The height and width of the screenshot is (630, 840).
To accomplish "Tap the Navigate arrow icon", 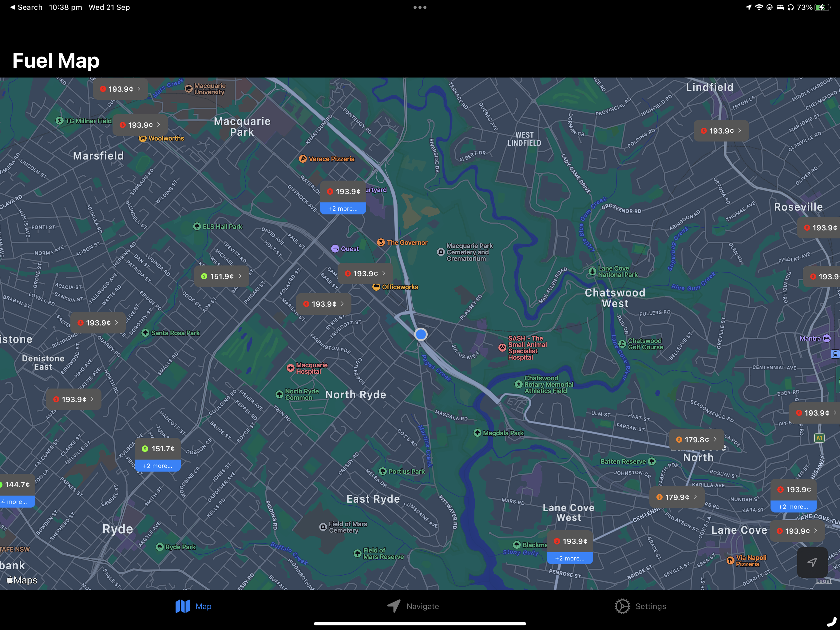I will point(394,606).
